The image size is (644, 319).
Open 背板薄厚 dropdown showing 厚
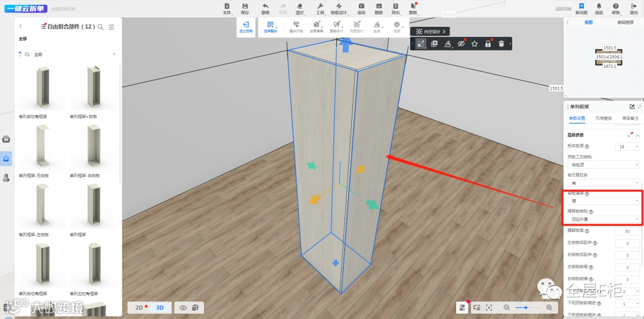[x=603, y=201]
